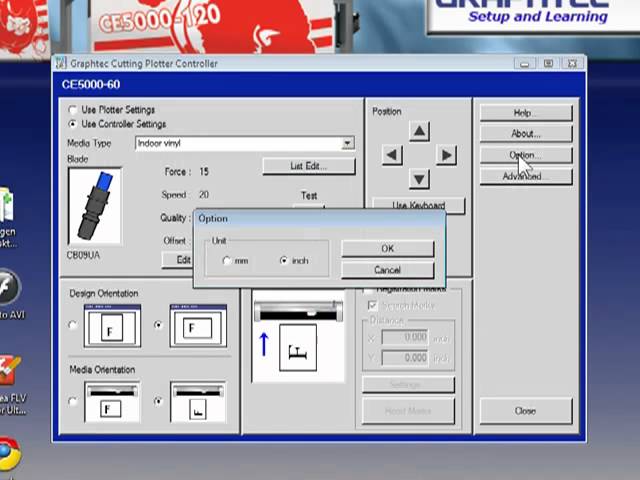The image size is (640, 480).
Task: Select Use Controller Settings radio button
Action: tap(72, 124)
